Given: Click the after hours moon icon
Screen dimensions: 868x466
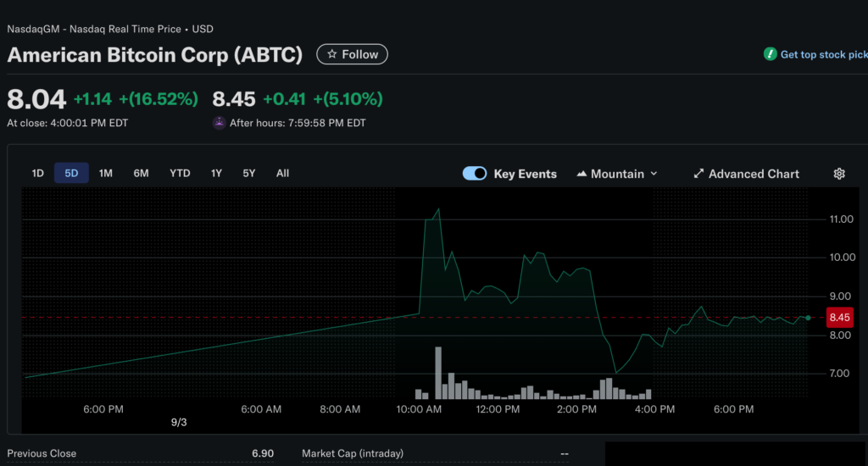Looking at the screenshot, I should tap(220, 123).
